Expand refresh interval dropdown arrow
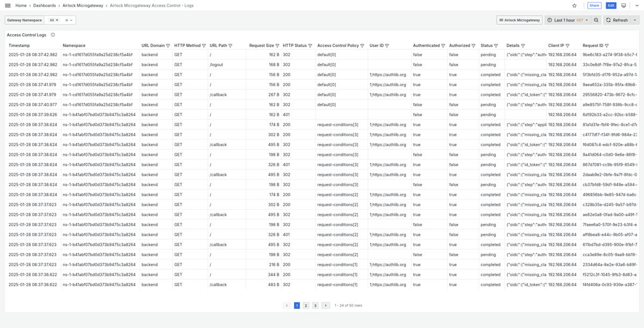644x328 pixels. pyautogui.click(x=635, y=20)
